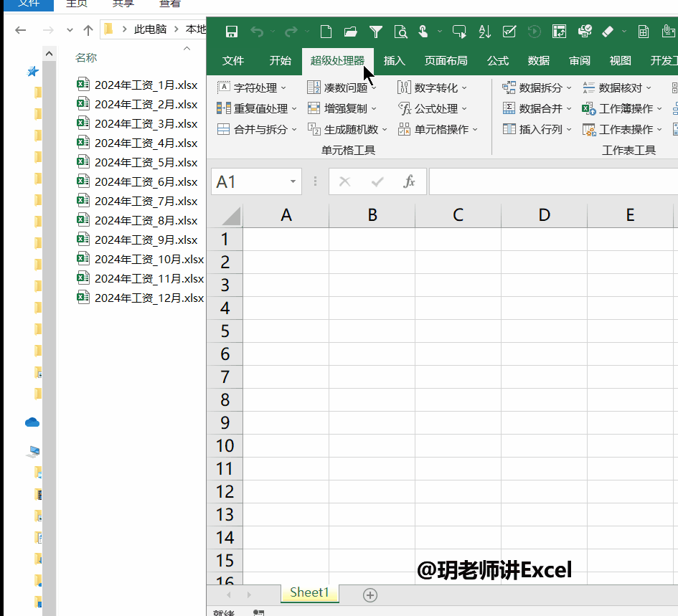Open the 生成随机数 dropdown
The height and width of the screenshot is (616, 678).
(x=347, y=129)
